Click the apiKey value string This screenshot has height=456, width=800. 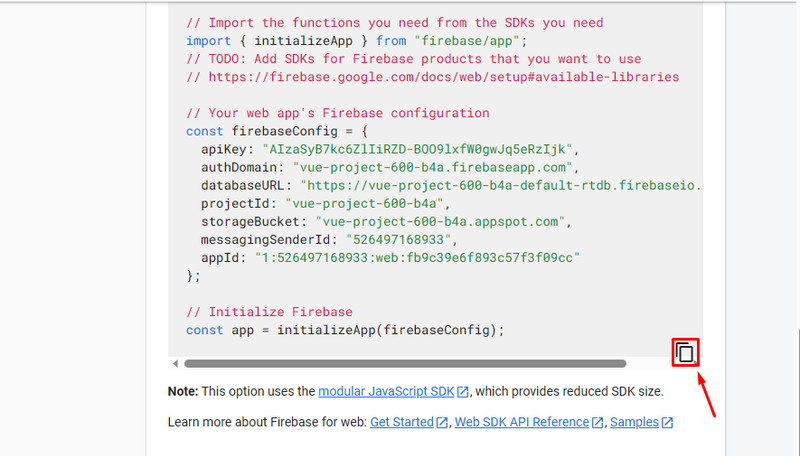(417, 149)
